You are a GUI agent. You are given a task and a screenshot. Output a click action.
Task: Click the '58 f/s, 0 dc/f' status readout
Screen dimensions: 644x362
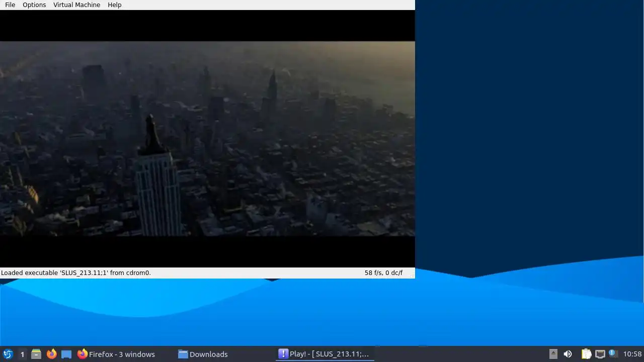point(383,273)
